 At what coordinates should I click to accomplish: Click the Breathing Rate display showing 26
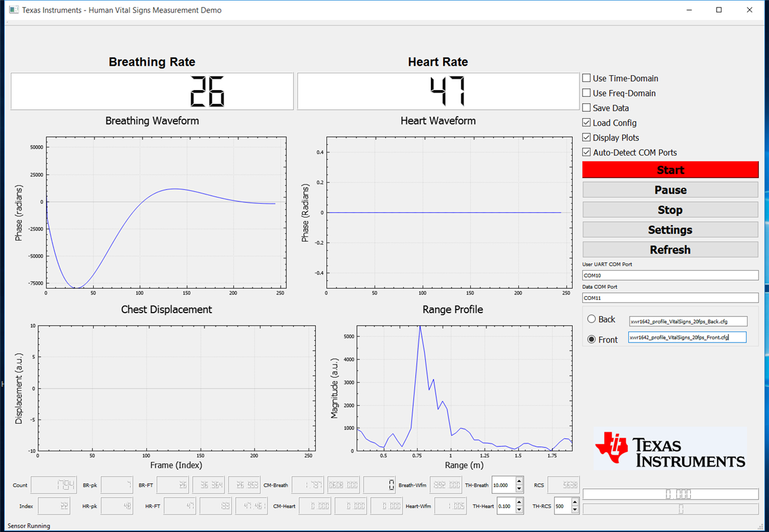pos(152,91)
